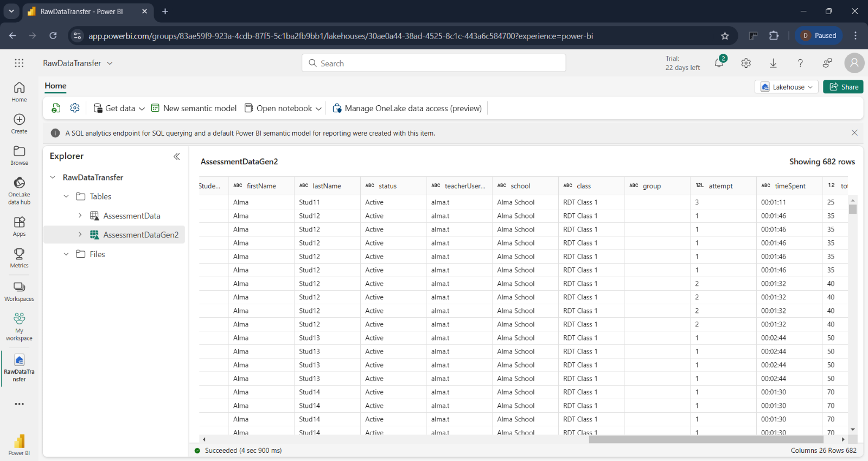Open the user account avatar
The image size is (868, 461).
(x=854, y=63)
